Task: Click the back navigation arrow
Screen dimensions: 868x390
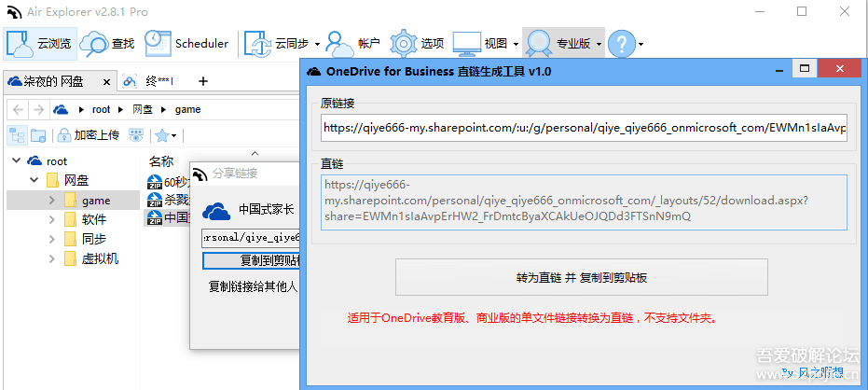Action: point(18,110)
